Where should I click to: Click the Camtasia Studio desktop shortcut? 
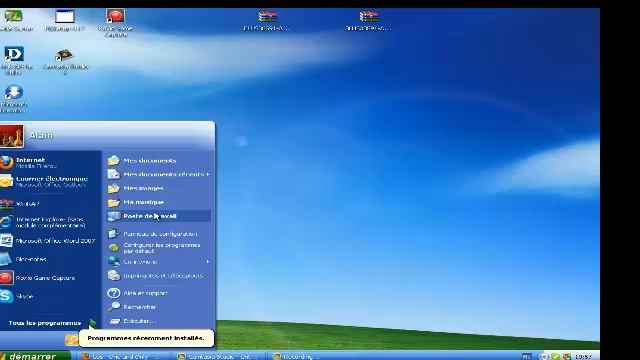64,61
